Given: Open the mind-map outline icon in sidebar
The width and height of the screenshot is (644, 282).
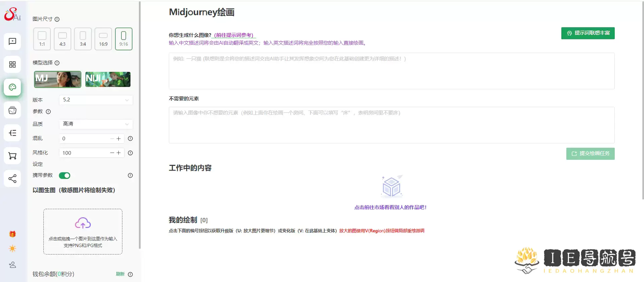Looking at the screenshot, I should pyautogui.click(x=12, y=133).
